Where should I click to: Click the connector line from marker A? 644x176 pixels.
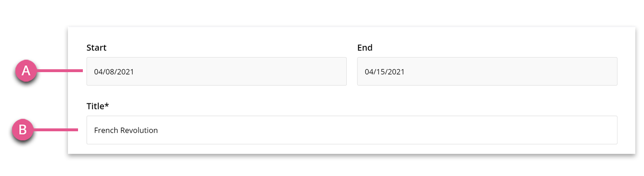tap(60, 71)
